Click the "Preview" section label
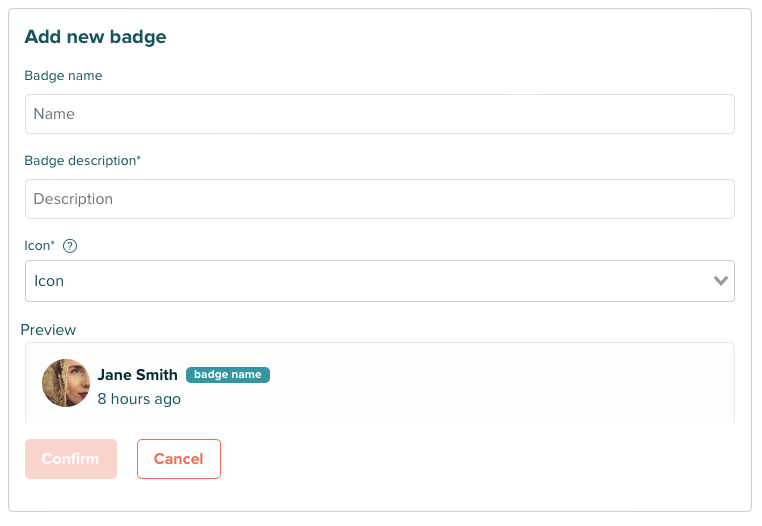Viewport: 762px width, 526px height. point(48,329)
